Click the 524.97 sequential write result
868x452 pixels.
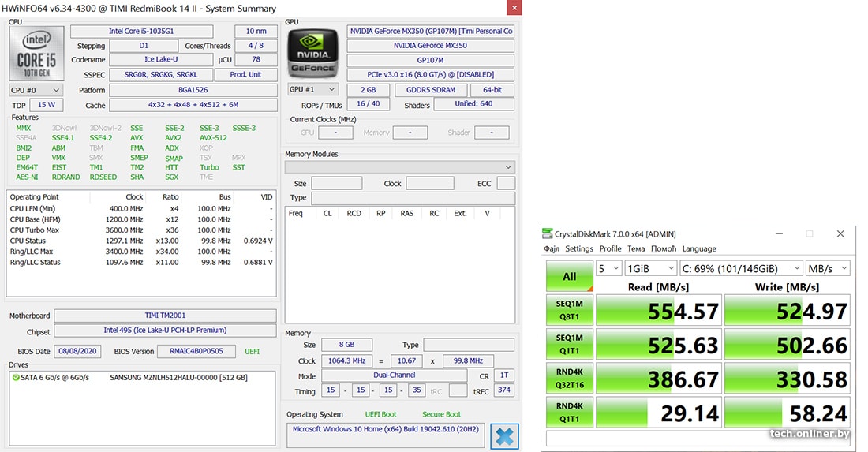(x=788, y=311)
